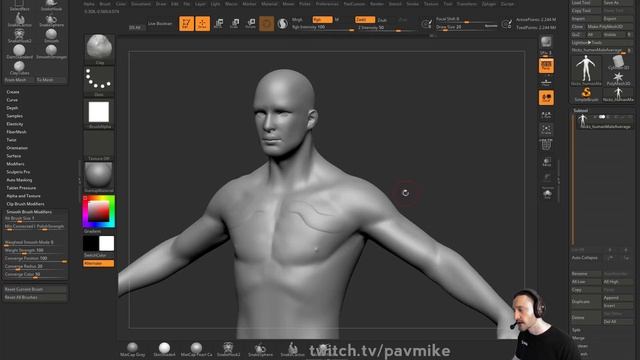
Task: Click the Duplicate subtool button
Action: point(586,302)
